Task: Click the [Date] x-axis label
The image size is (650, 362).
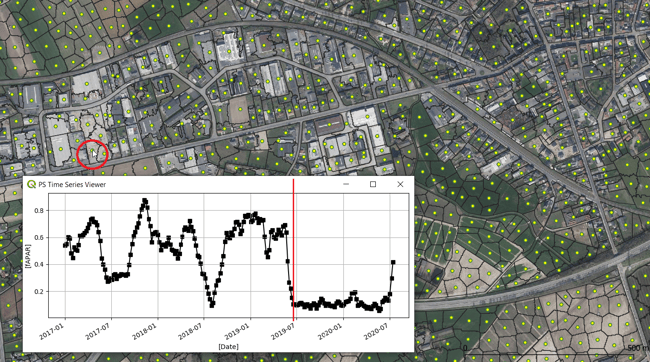Action: pyautogui.click(x=228, y=346)
